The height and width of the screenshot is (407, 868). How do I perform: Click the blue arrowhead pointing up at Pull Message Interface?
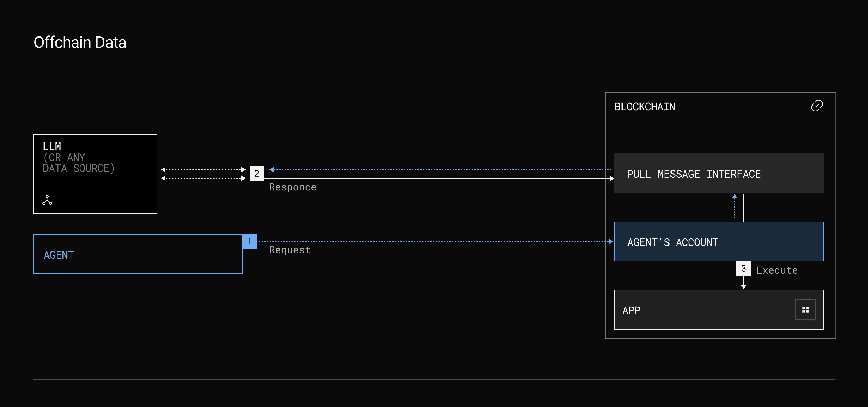tap(735, 196)
